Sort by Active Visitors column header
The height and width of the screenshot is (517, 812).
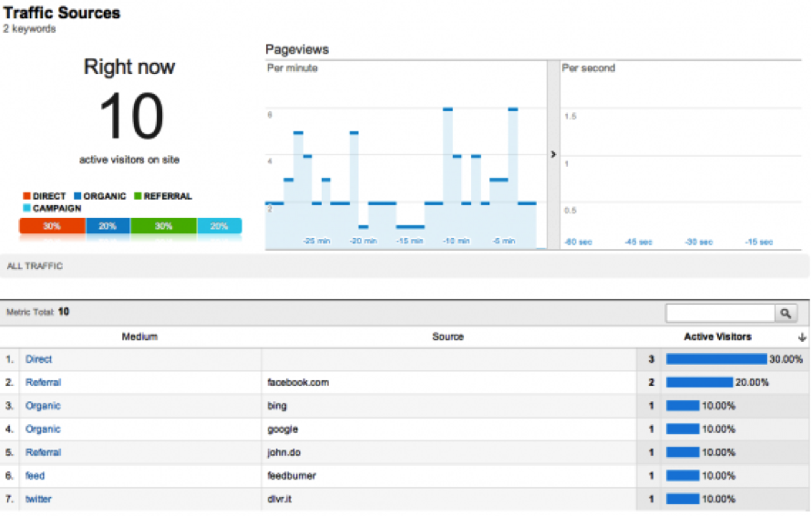click(717, 336)
